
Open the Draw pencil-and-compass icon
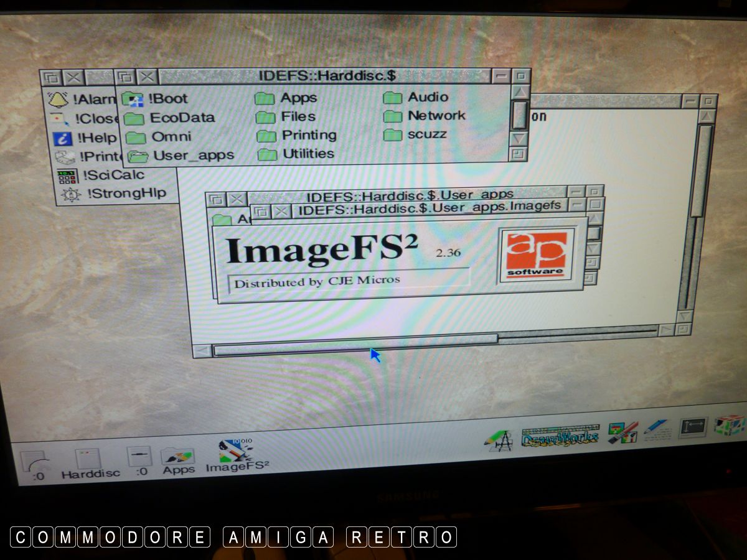[x=499, y=440]
